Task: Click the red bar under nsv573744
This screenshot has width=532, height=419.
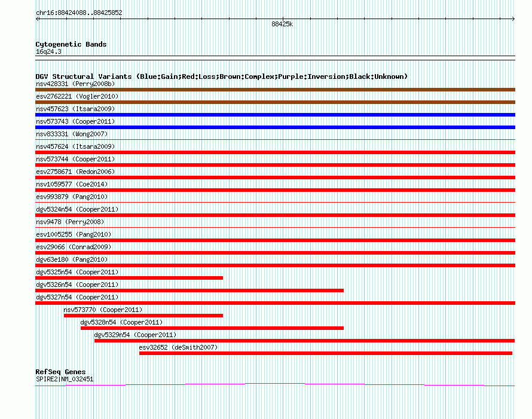Action: coord(275,165)
